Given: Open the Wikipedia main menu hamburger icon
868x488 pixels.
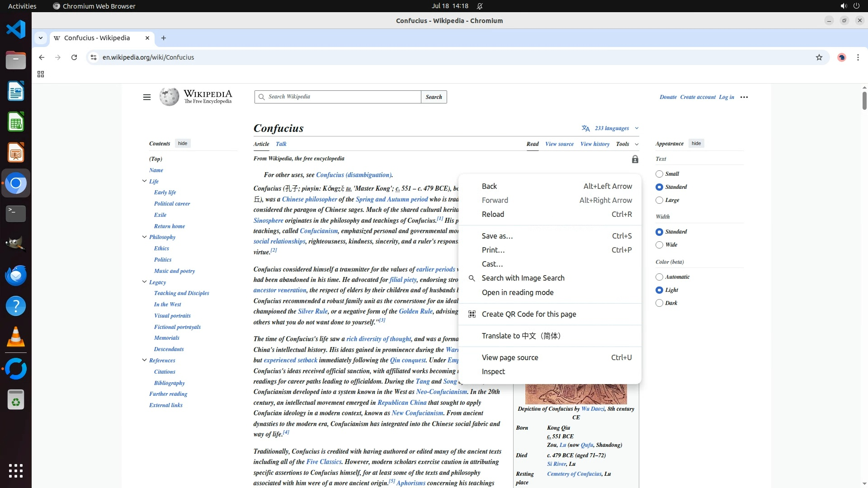Looking at the screenshot, I should 146,97.
